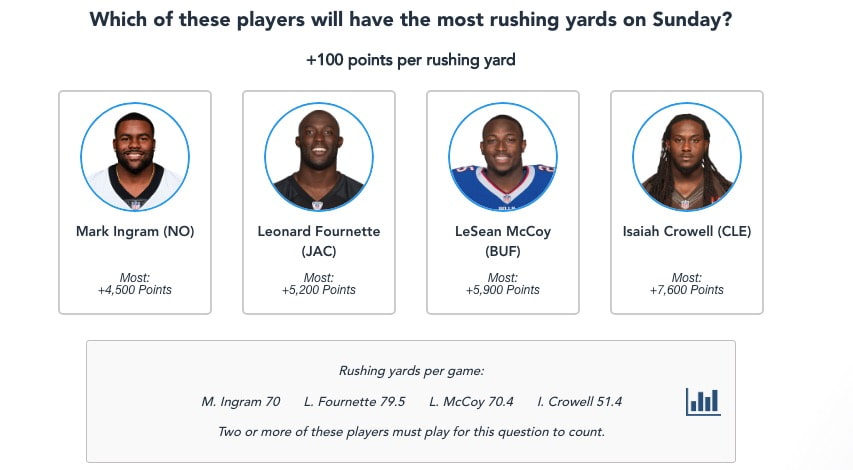The height and width of the screenshot is (470, 853).
Task: Select LeSean McCoy's player photo
Action: [x=503, y=157]
